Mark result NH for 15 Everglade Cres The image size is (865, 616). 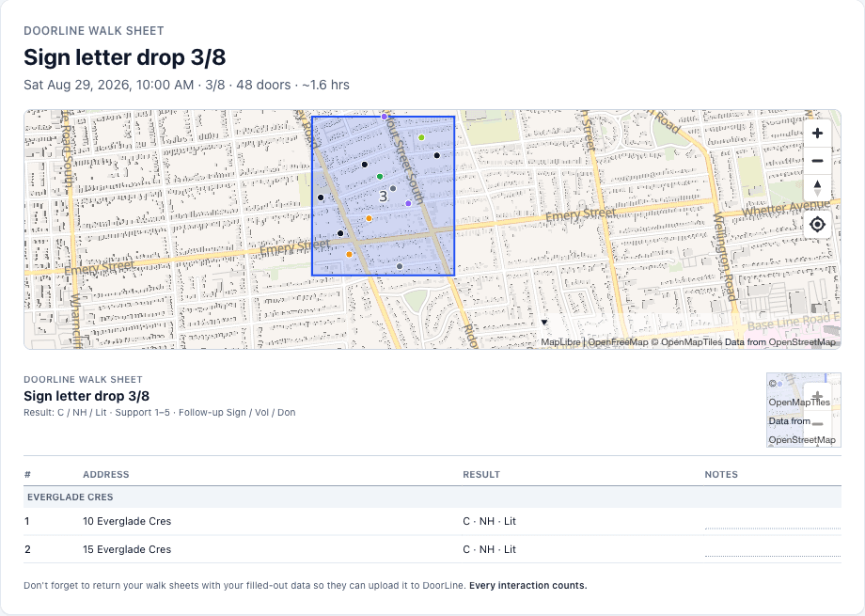[487, 550]
